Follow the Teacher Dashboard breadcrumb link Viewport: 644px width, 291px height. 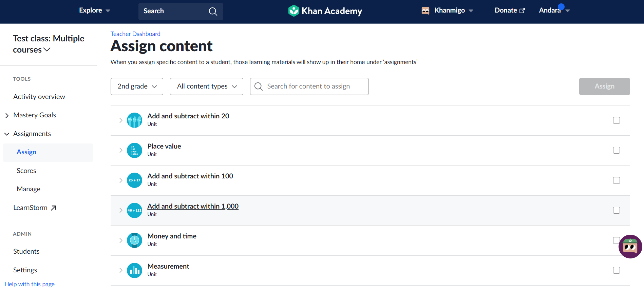tap(135, 34)
